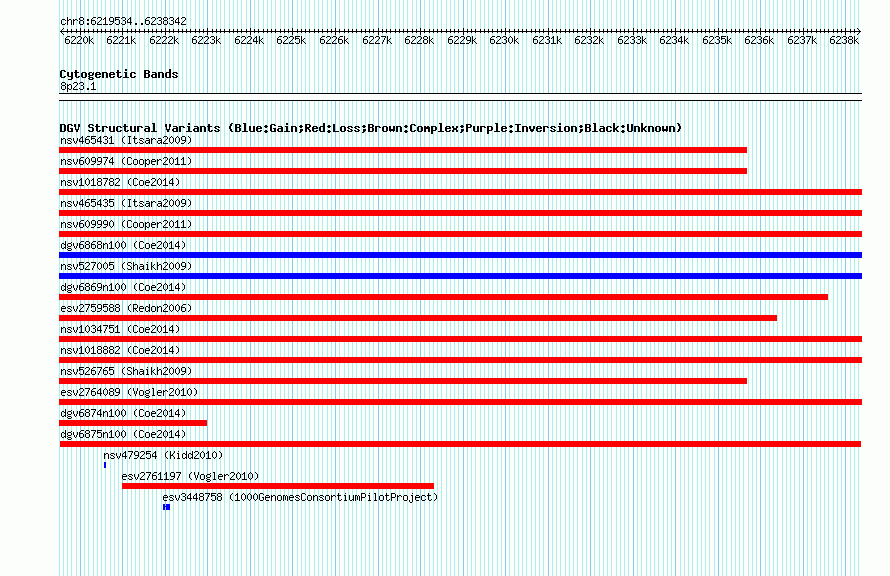Click dgv6875n100 red loss bar

click(460, 444)
